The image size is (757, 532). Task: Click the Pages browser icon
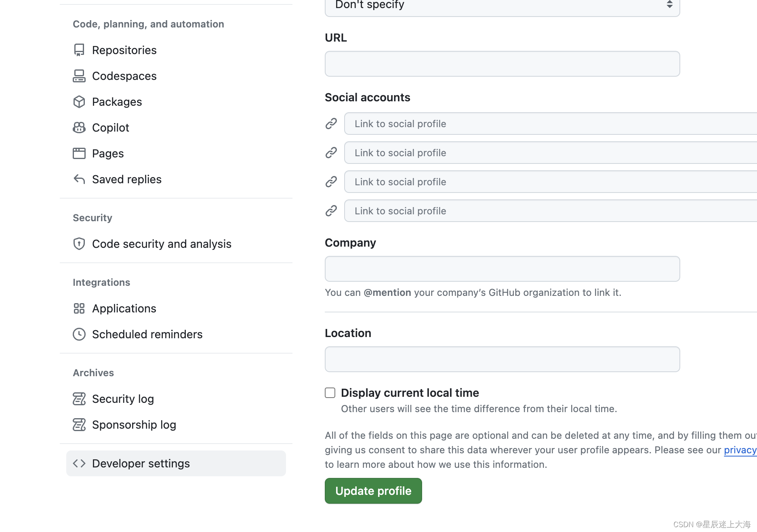pyautogui.click(x=79, y=153)
